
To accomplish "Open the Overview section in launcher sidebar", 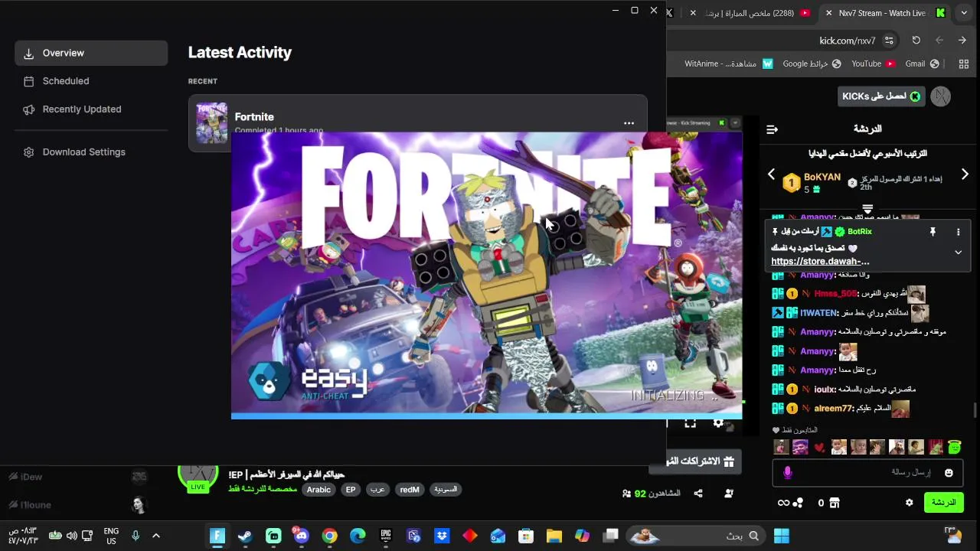I will point(91,53).
